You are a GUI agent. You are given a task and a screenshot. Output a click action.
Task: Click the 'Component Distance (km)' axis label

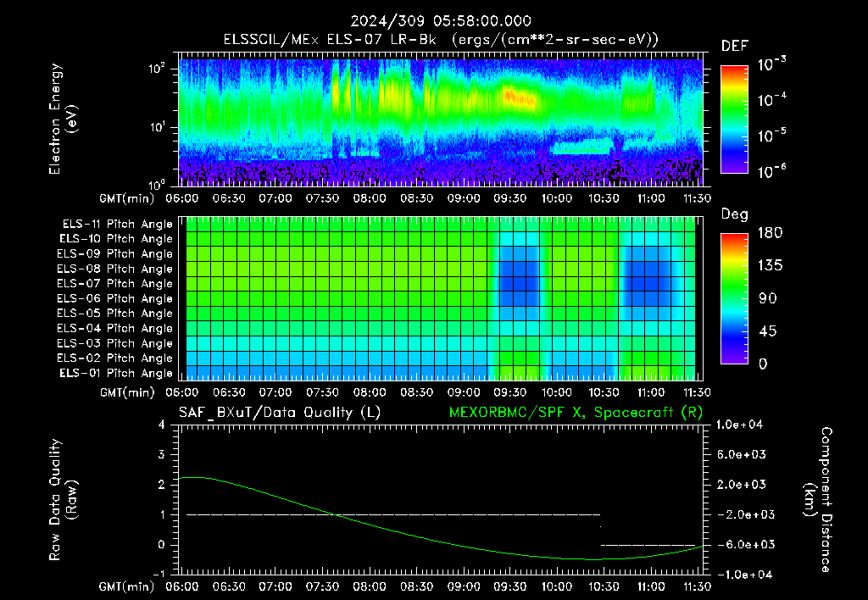(x=818, y=500)
